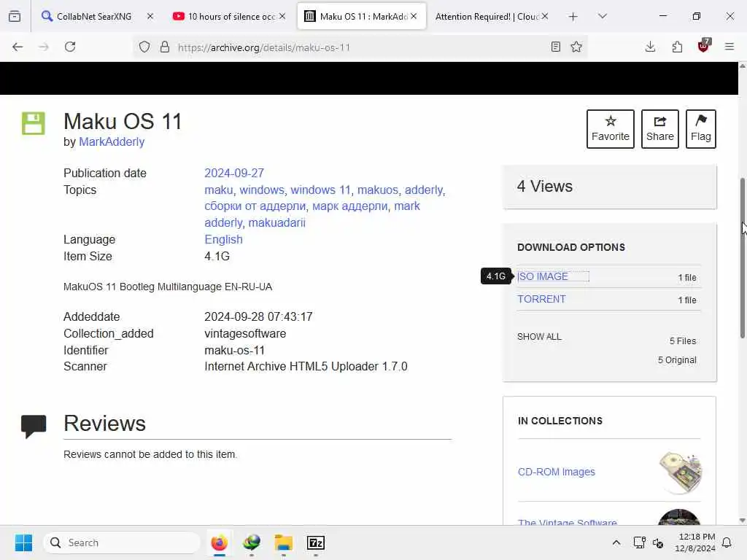Open muted volume tray icon
Screen dimensions: 747x560
click(x=659, y=542)
